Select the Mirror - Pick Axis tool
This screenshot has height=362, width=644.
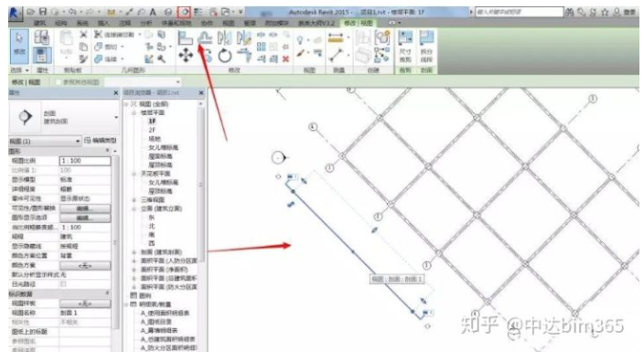click(224, 38)
